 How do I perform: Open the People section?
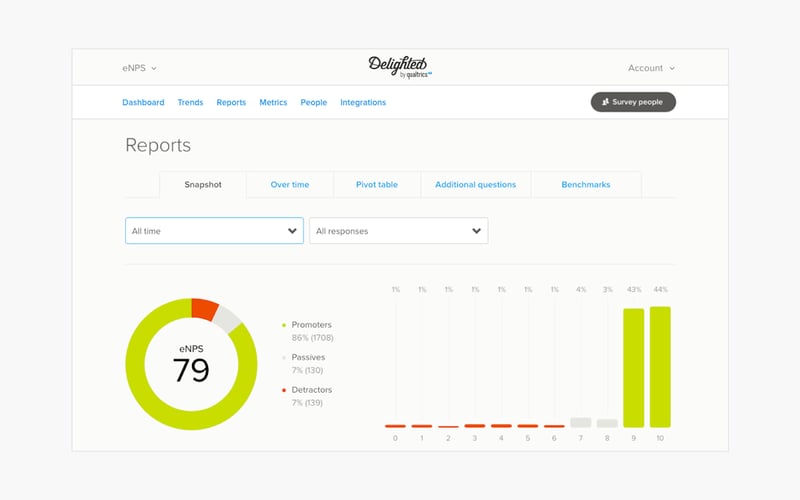tap(313, 102)
